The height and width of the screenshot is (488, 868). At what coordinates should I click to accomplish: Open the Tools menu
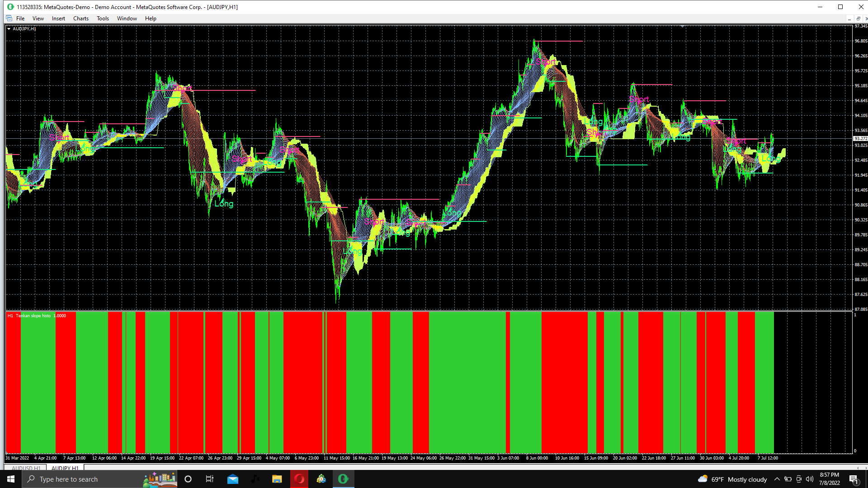tap(103, 19)
